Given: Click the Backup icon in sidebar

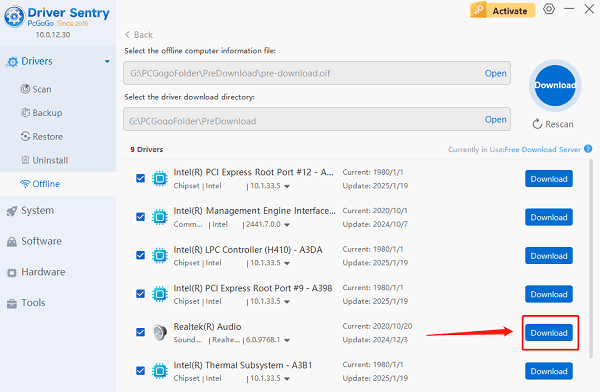Looking at the screenshot, I should point(25,113).
